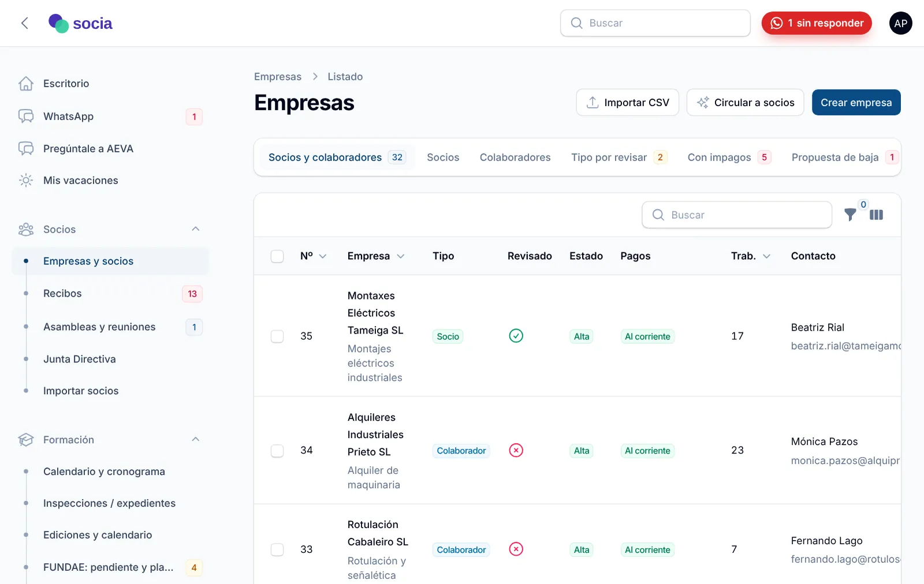Check the row 35 Montaxes Eléctricos checkbox
Screen dimensions: 924x584
tap(277, 336)
